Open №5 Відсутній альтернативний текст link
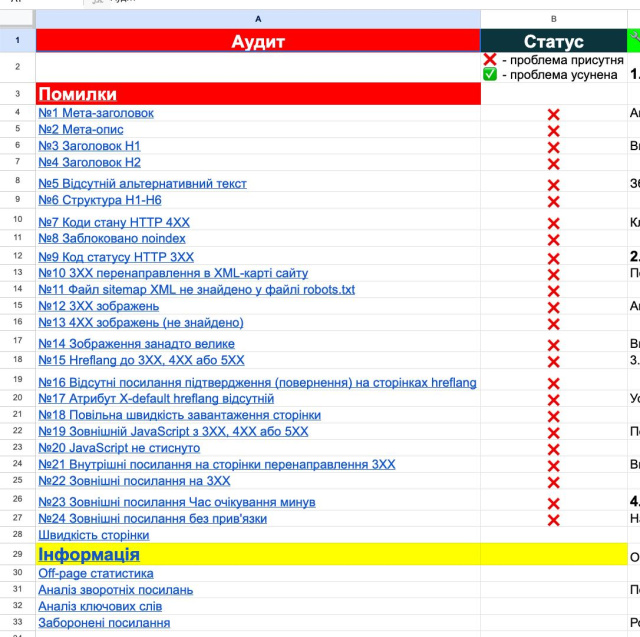 click(x=142, y=184)
